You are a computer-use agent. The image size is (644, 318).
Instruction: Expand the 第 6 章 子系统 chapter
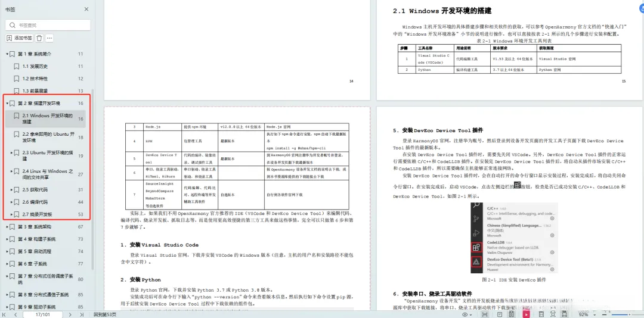7,263
